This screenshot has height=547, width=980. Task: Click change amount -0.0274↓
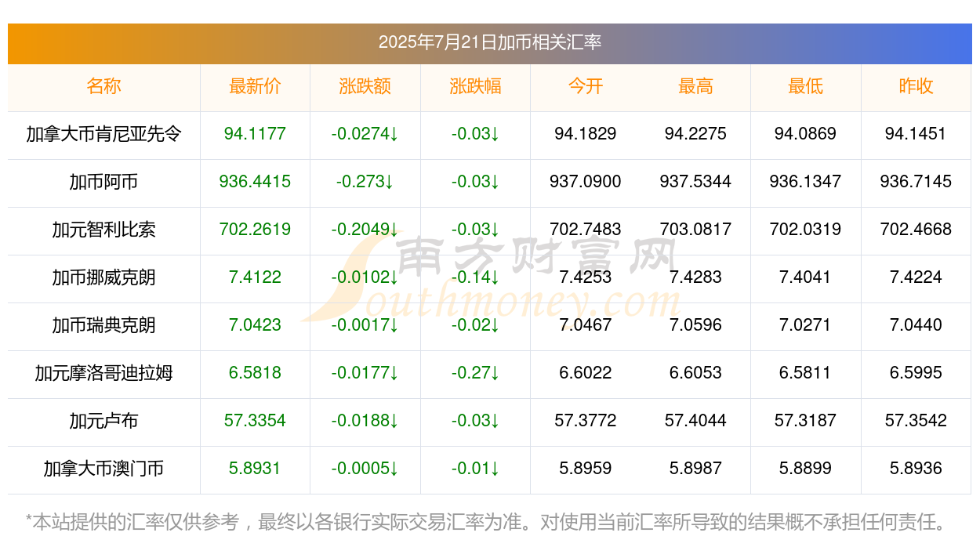365,134
